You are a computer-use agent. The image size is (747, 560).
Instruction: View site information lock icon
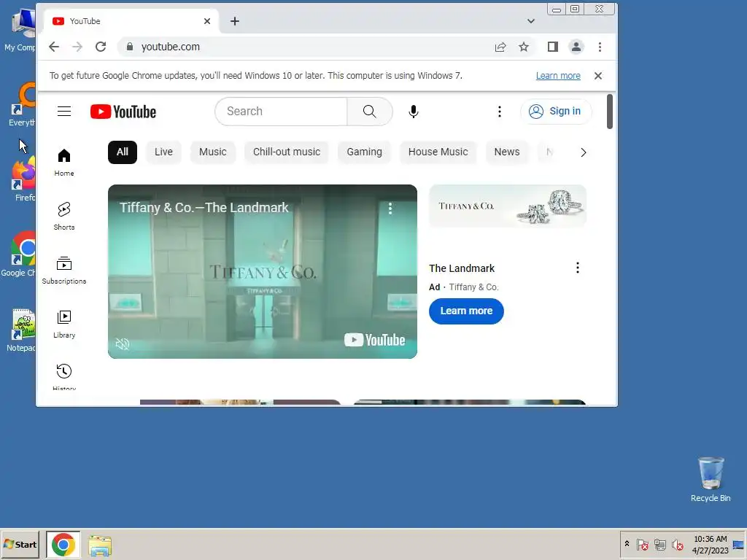(x=130, y=47)
